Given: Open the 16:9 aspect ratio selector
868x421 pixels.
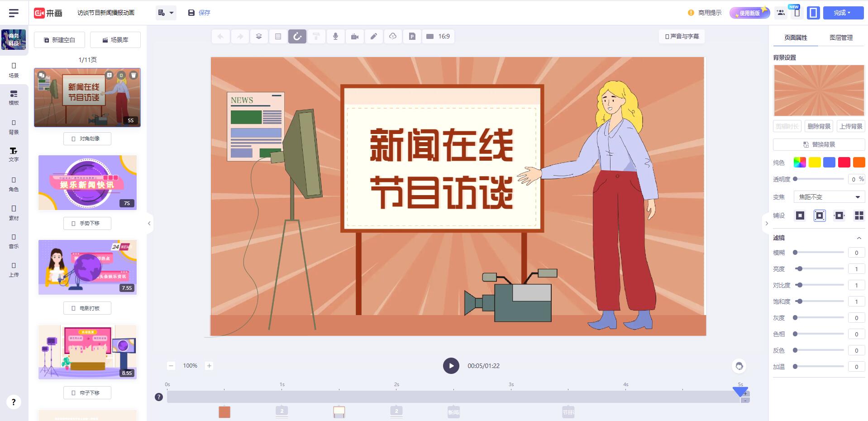Looking at the screenshot, I should click(x=438, y=36).
